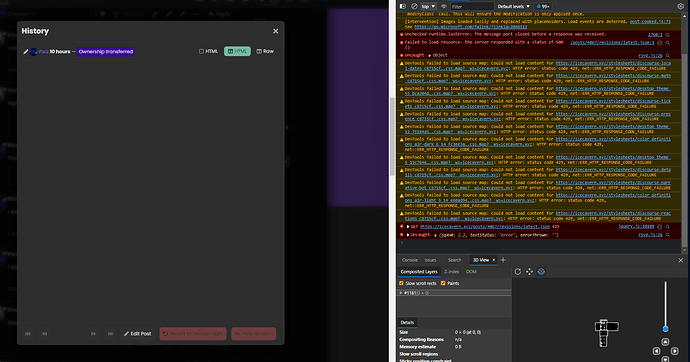Close the DevTools drawer

pyautogui.click(x=681, y=260)
